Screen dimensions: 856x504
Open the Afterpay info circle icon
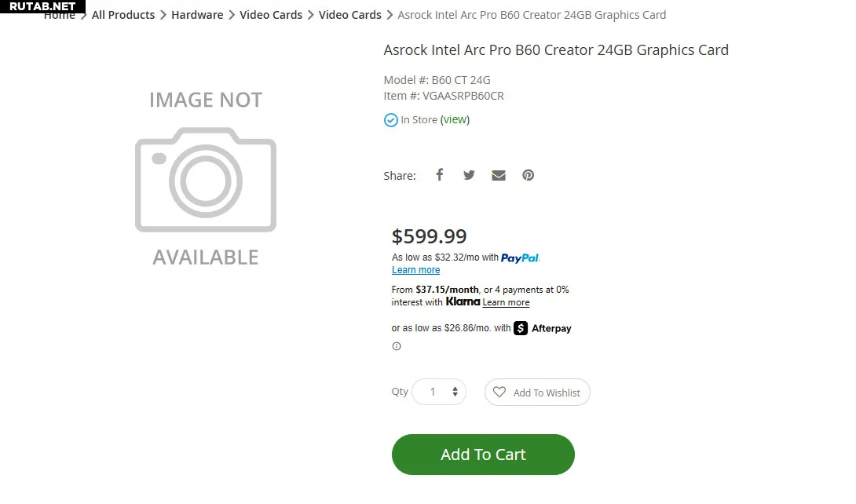[x=397, y=346]
